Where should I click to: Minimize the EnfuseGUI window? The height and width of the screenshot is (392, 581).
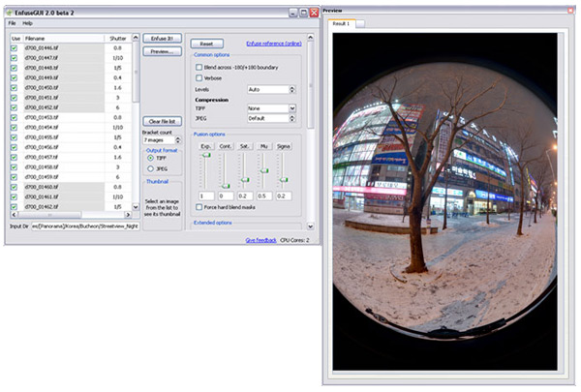[x=293, y=13]
